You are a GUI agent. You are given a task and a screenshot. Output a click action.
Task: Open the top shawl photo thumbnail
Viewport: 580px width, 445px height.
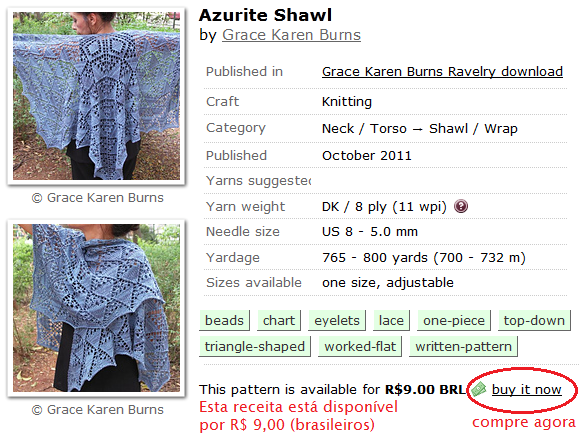tap(97, 96)
